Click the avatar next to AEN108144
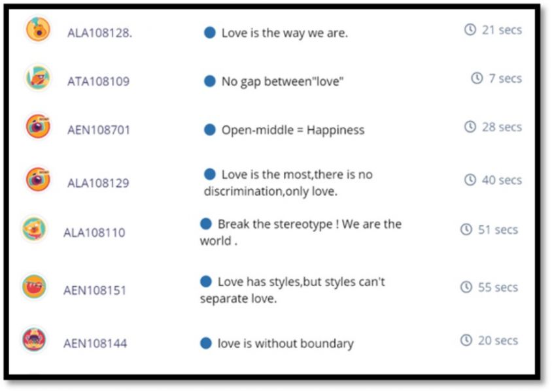Screen dimensions: 552x392 pyautogui.click(x=34, y=339)
